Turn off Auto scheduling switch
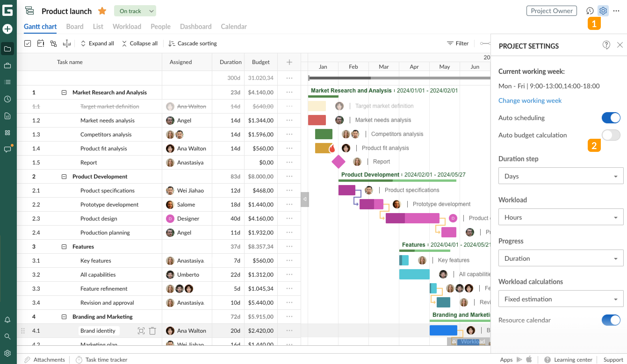The image size is (627, 364). [x=611, y=118]
